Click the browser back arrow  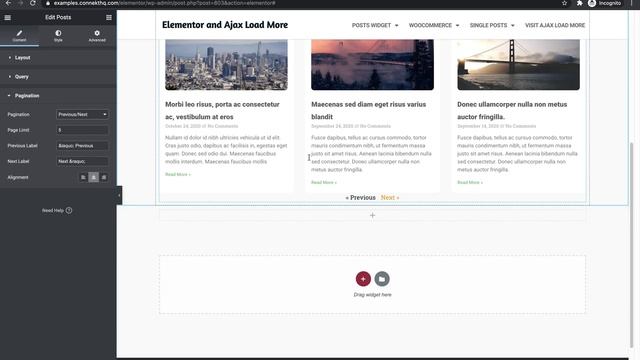8,3
